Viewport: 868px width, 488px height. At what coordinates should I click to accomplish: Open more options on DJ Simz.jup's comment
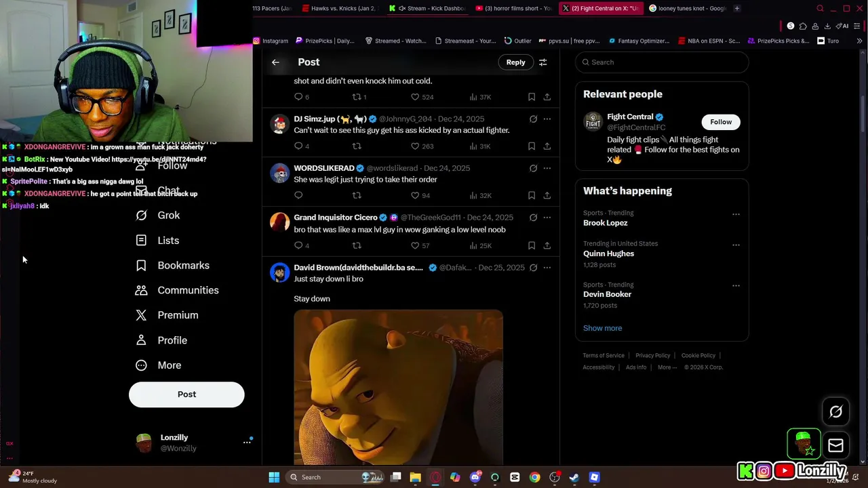point(547,119)
